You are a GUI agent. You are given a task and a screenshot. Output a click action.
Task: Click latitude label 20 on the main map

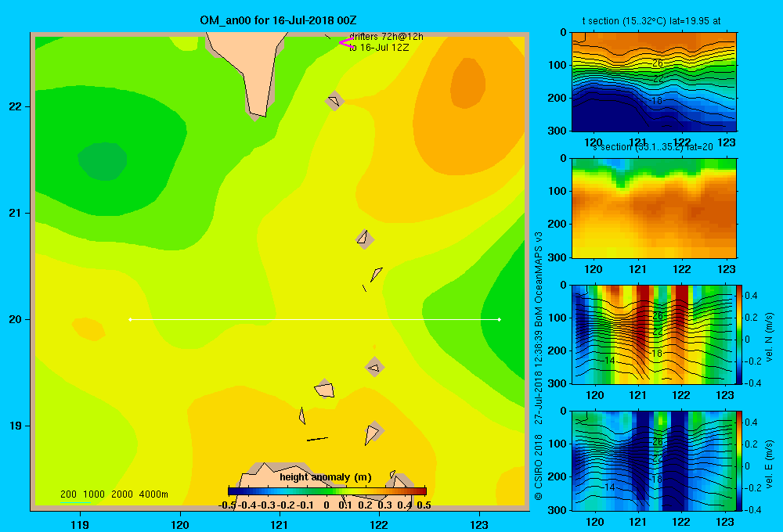coord(16,319)
